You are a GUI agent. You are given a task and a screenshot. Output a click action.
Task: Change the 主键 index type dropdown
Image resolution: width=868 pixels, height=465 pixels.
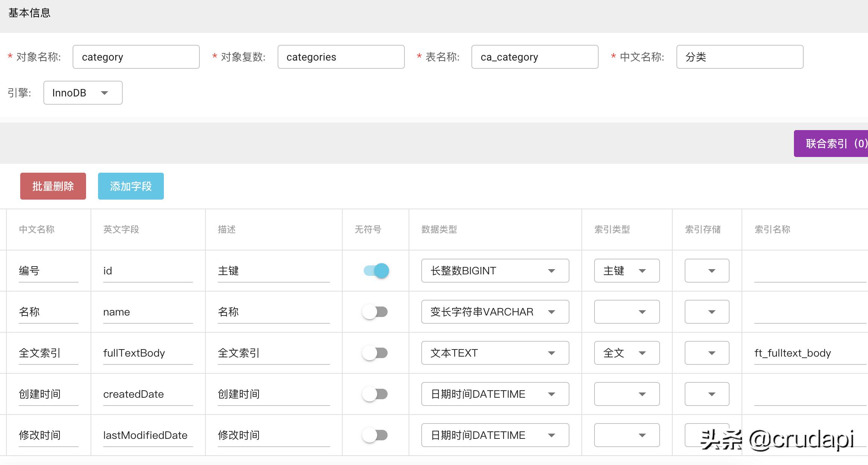pos(626,271)
